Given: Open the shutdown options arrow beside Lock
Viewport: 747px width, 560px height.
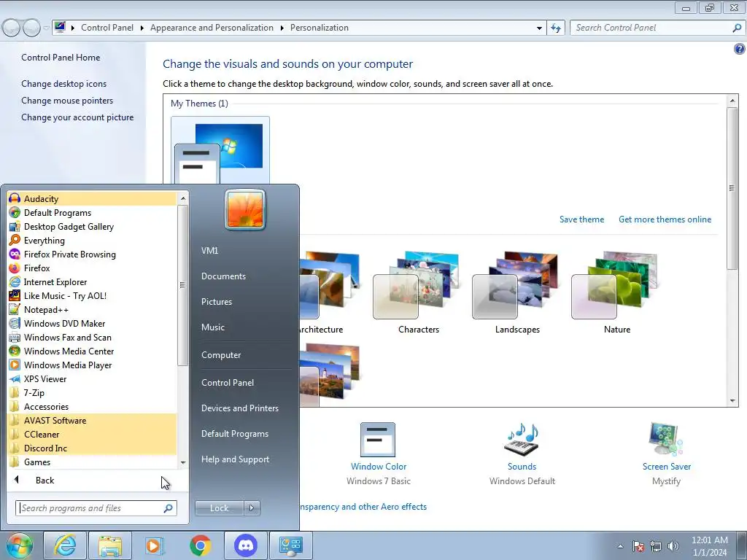Looking at the screenshot, I should pos(252,508).
